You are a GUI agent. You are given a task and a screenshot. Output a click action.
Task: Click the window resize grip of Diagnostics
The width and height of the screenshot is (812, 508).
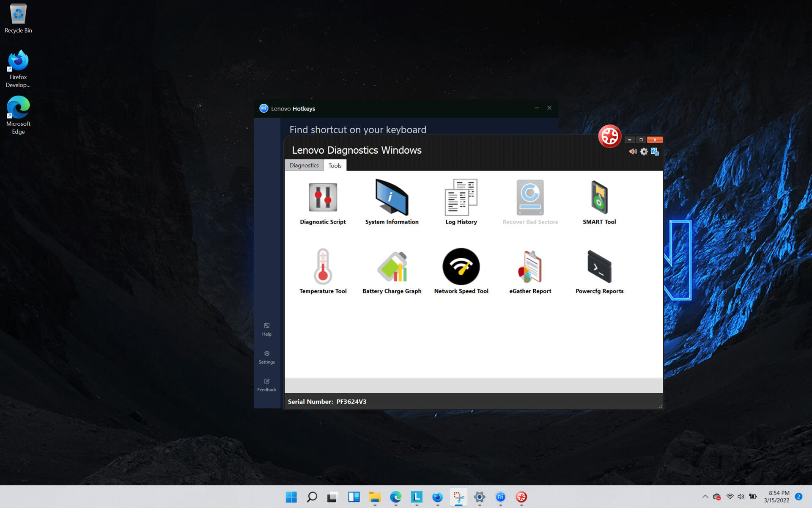pyautogui.click(x=660, y=406)
